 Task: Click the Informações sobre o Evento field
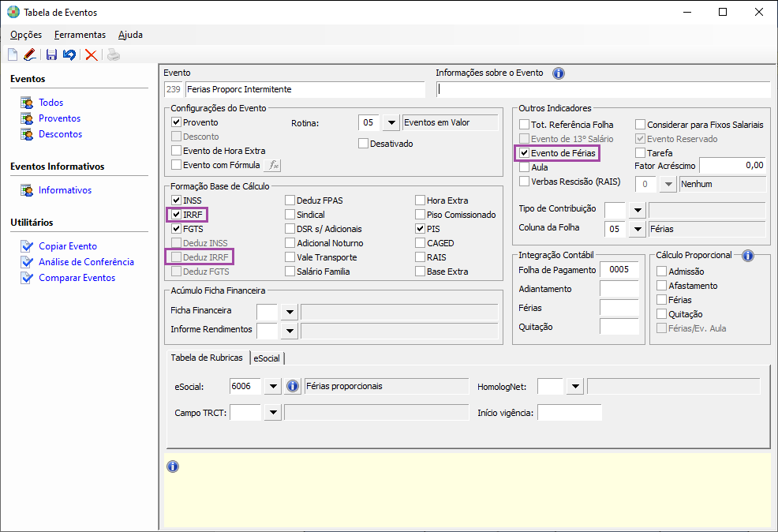[x=603, y=89]
